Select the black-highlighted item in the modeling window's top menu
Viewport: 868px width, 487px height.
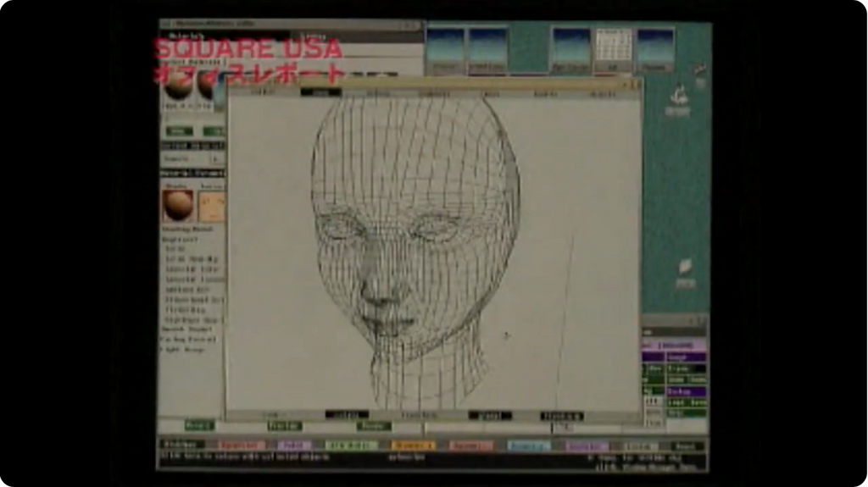(x=321, y=92)
